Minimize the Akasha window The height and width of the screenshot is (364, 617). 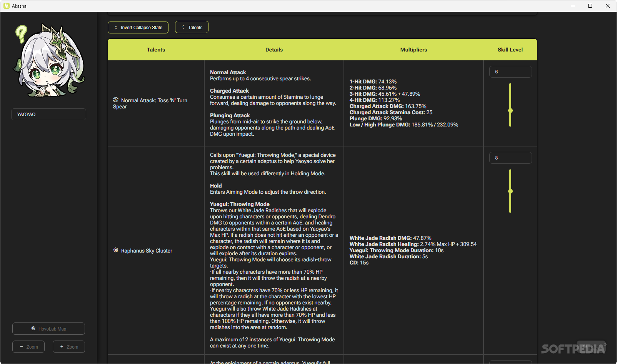point(572,6)
